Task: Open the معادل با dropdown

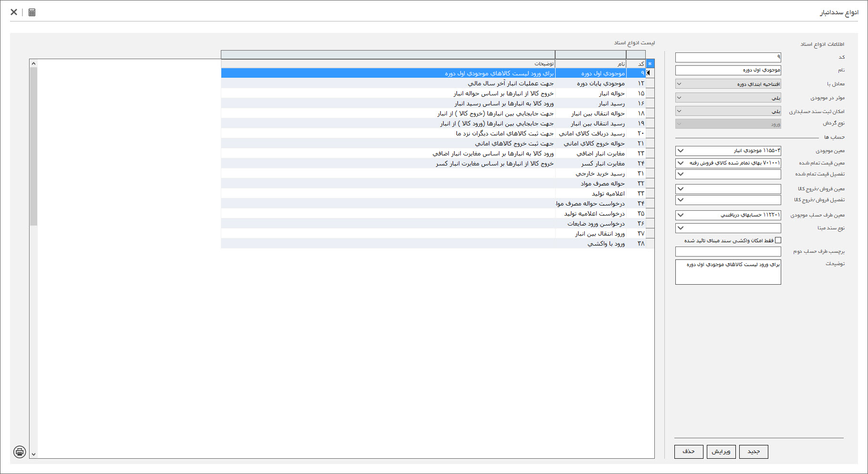Action: 728,84
